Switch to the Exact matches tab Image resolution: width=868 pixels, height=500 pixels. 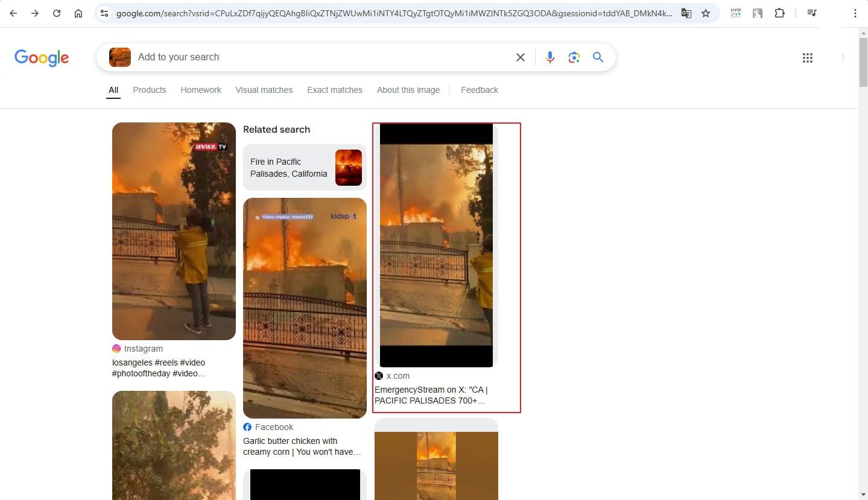click(335, 90)
